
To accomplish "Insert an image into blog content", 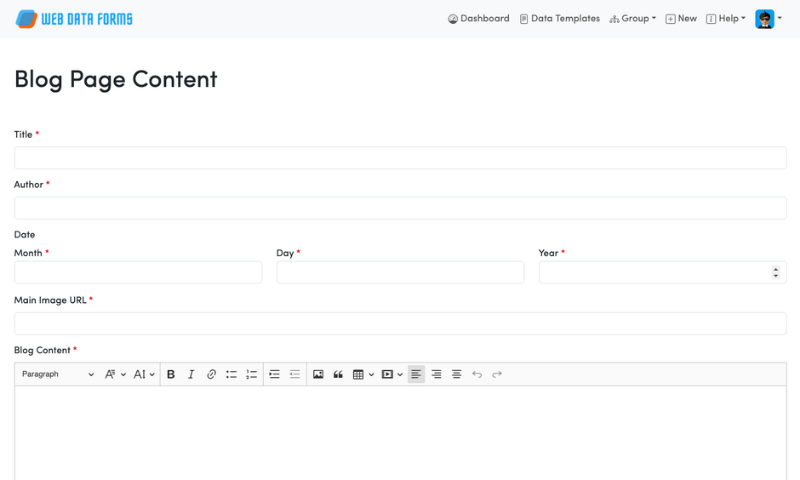I will 318,374.
